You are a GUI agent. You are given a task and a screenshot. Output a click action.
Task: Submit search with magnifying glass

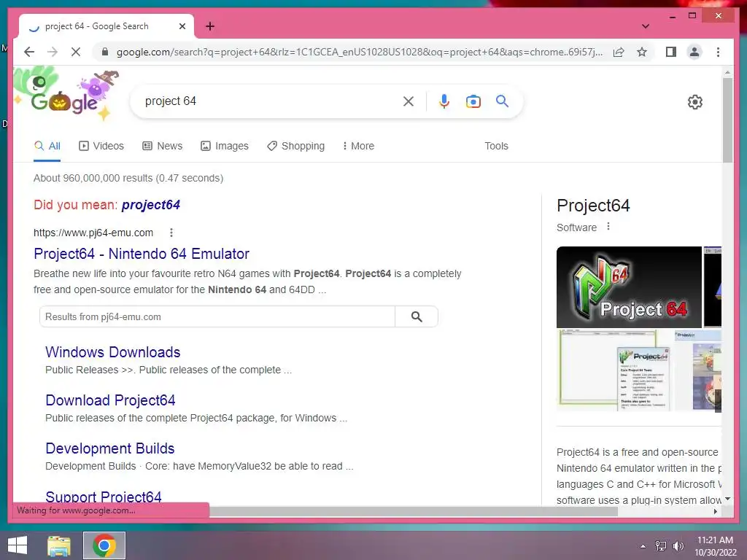coord(502,101)
